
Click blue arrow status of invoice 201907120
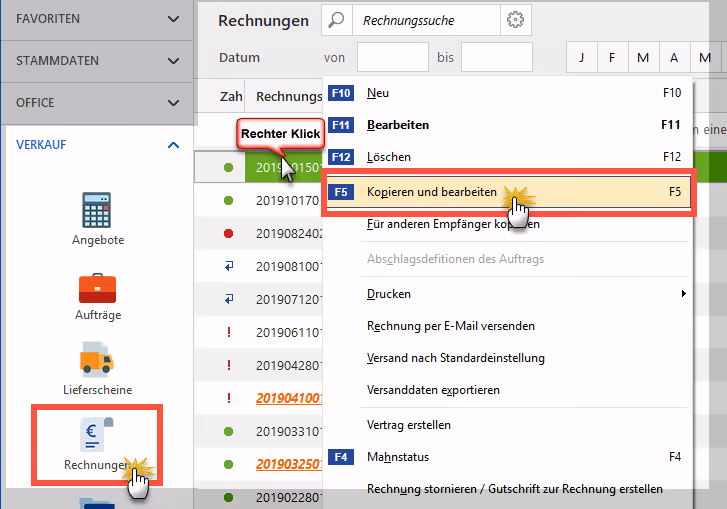click(229, 299)
